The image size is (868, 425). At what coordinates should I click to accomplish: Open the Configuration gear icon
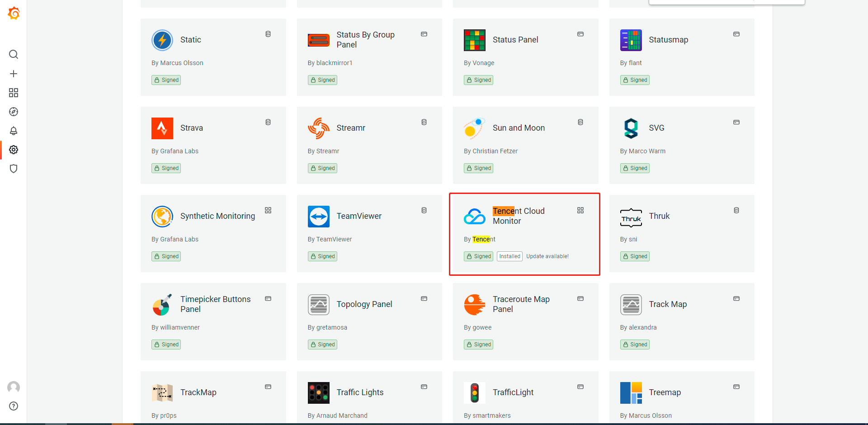[14, 150]
